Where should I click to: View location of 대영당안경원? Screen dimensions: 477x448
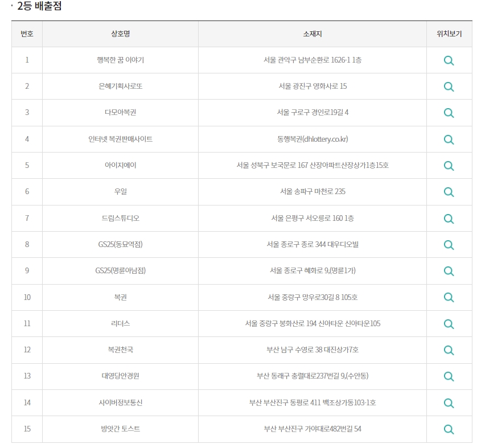(449, 376)
